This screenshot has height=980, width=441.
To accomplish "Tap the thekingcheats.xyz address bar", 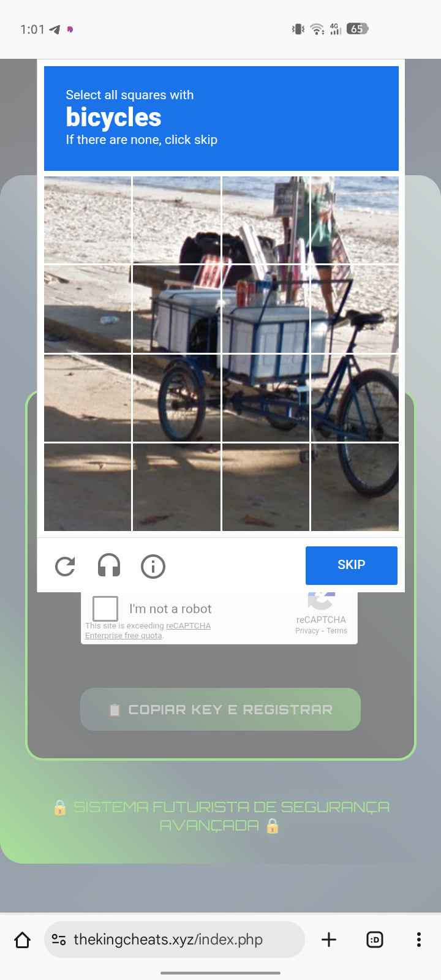I will point(175,940).
